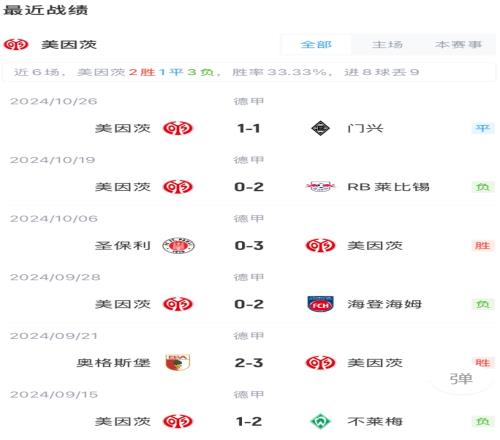This screenshot has width=500, height=440.
Task: Open the 0-3 score of the 圣保利 match
Action: pyautogui.click(x=249, y=246)
